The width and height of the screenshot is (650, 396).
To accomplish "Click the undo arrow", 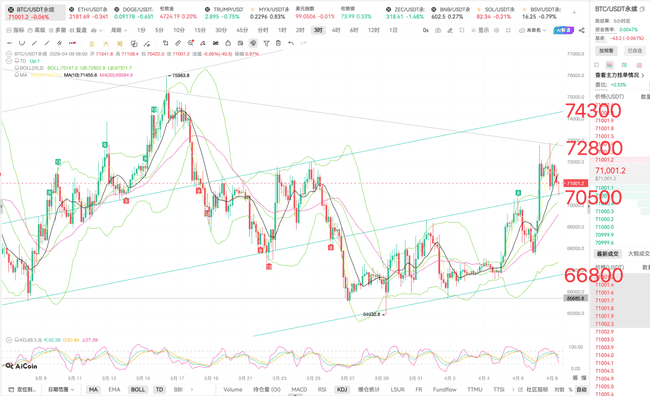I will click(x=291, y=43).
